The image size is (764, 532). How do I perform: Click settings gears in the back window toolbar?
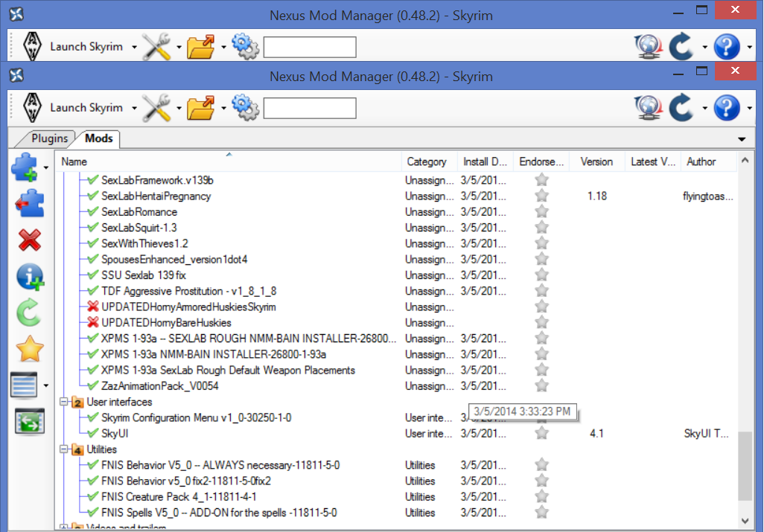pos(245,47)
